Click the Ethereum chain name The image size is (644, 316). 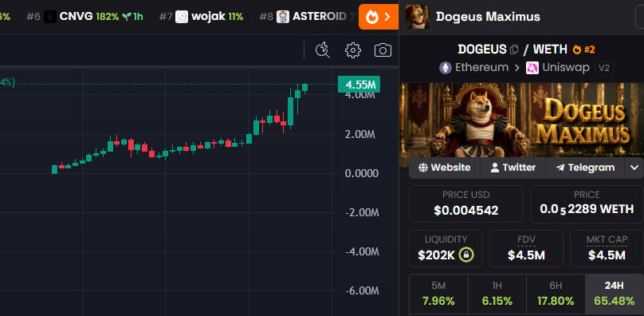click(x=481, y=68)
